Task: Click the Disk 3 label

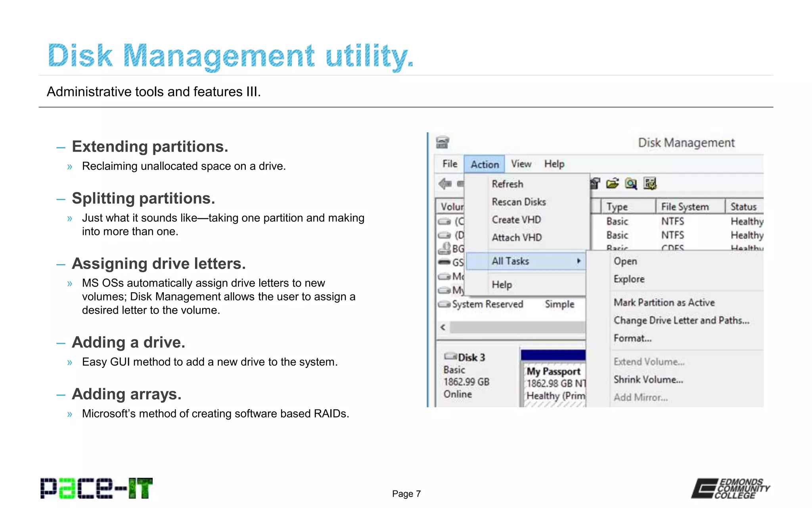Action: (x=471, y=357)
